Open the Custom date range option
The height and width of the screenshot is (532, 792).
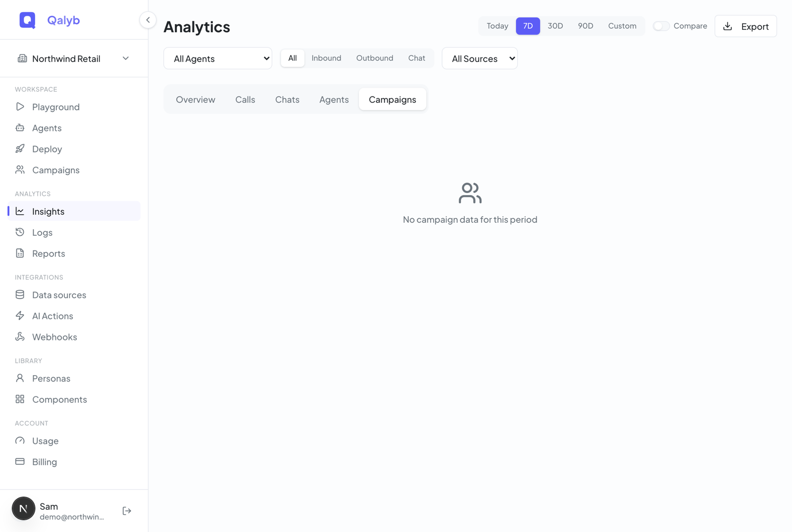(622, 26)
